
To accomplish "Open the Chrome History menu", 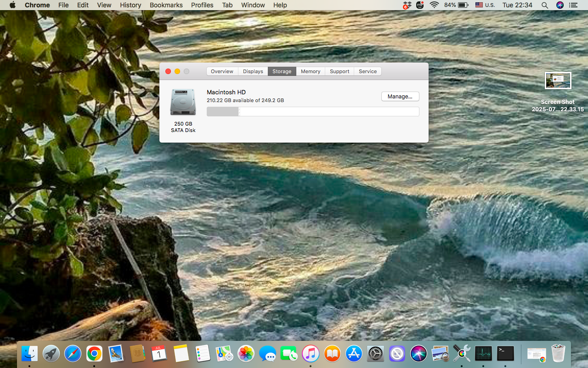I will point(130,5).
